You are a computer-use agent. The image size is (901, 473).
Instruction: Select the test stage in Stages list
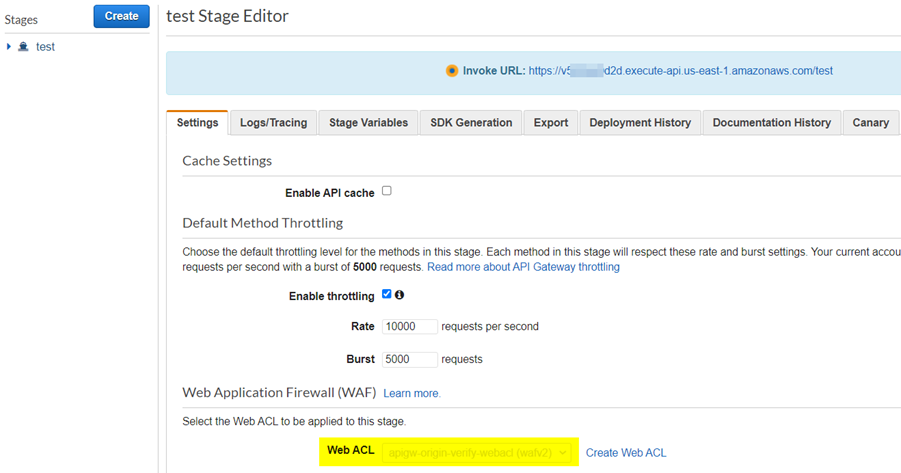tap(45, 47)
